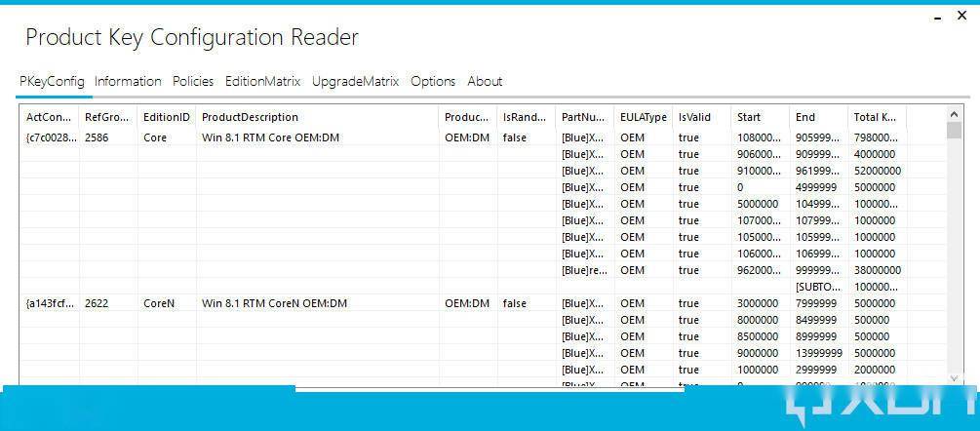The image size is (980, 431).
Task: Click the scrollbar up arrow
Action: point(954,115)
